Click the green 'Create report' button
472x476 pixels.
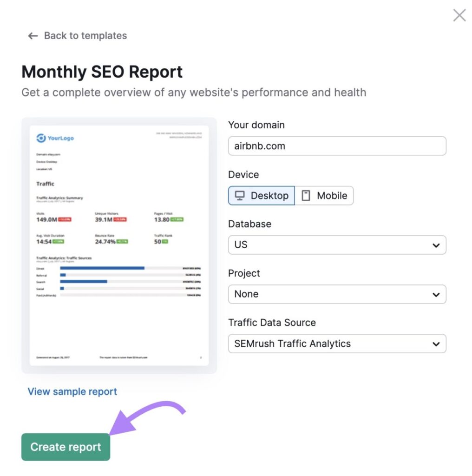(x=66, y=447)
